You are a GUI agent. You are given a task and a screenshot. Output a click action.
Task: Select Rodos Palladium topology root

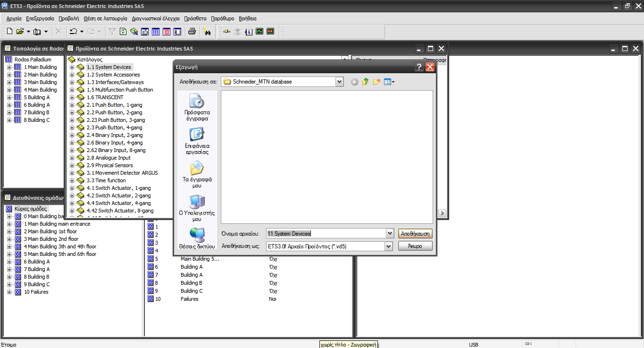[33, 59]
